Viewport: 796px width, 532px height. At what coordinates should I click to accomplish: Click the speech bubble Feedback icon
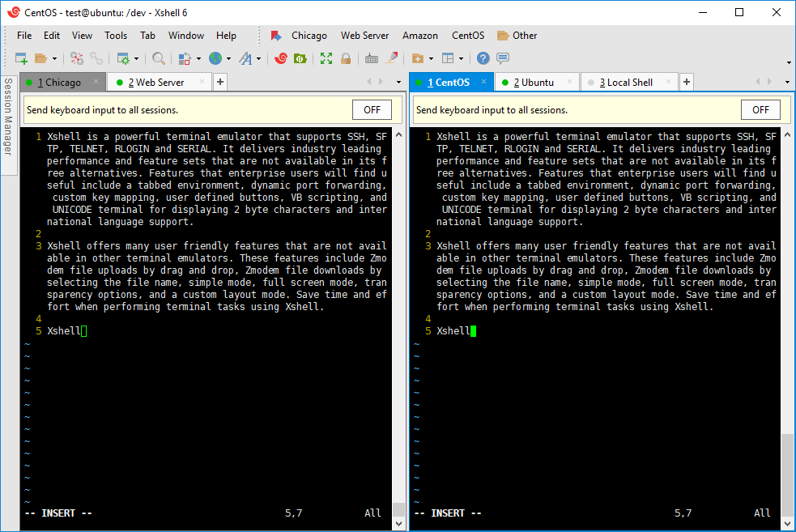(503, 58)
